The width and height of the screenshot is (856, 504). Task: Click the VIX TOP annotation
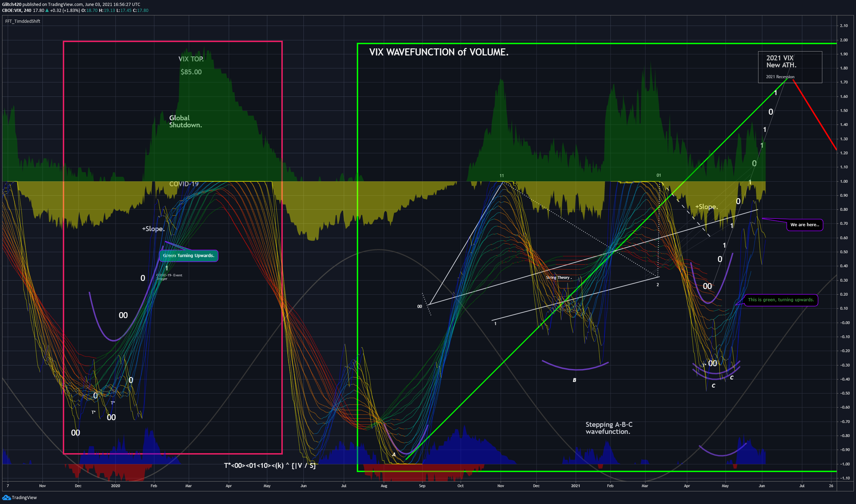click(191, 59)
